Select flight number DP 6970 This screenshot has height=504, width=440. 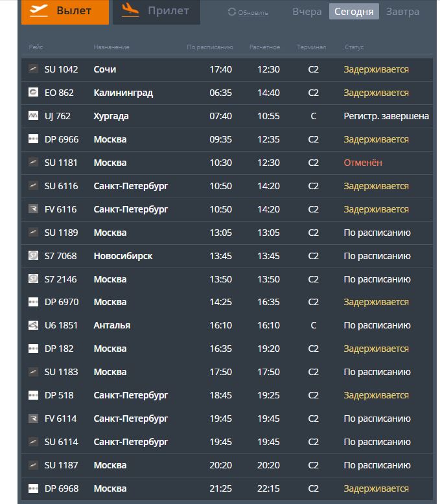click(62, 302)
